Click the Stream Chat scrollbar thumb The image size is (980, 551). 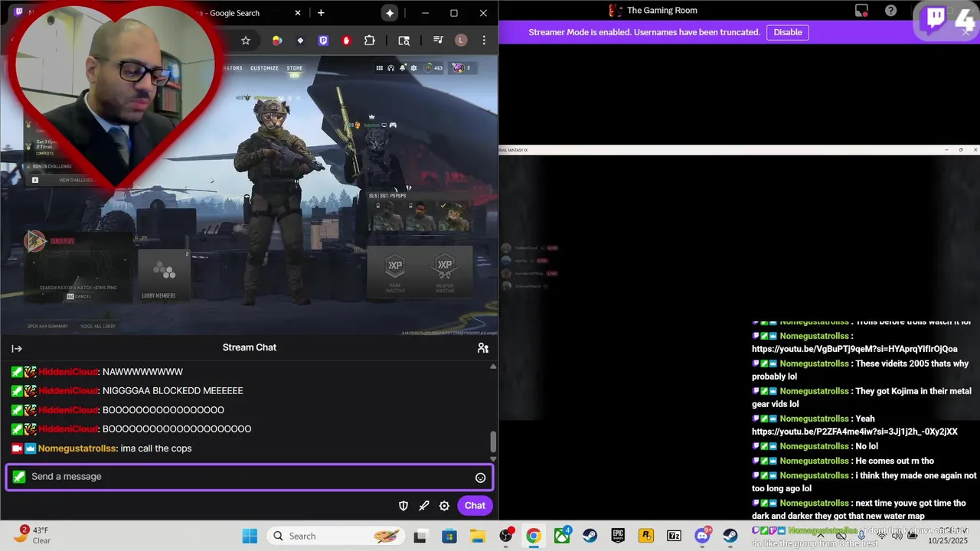(x=493, y=442)
